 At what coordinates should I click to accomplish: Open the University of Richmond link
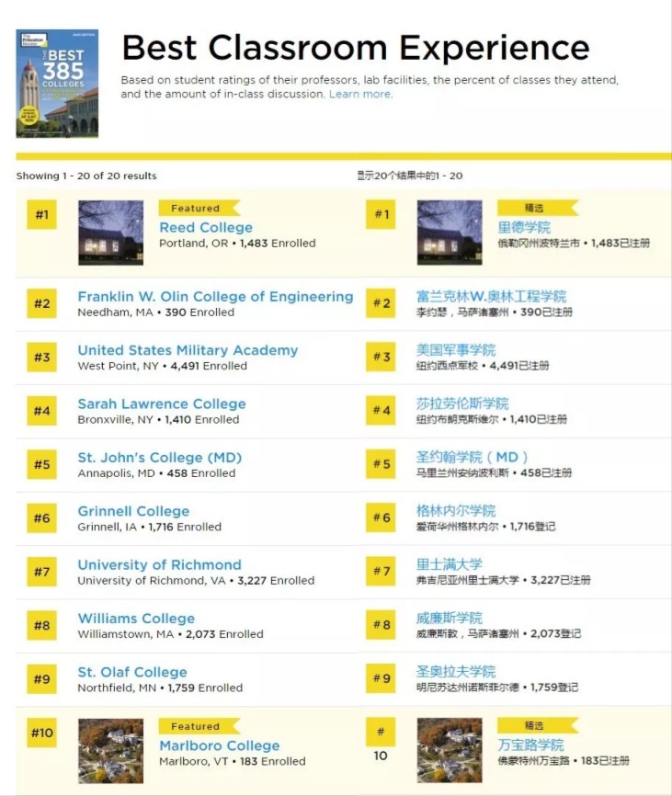pyautogui.click(x=159, y=565)
